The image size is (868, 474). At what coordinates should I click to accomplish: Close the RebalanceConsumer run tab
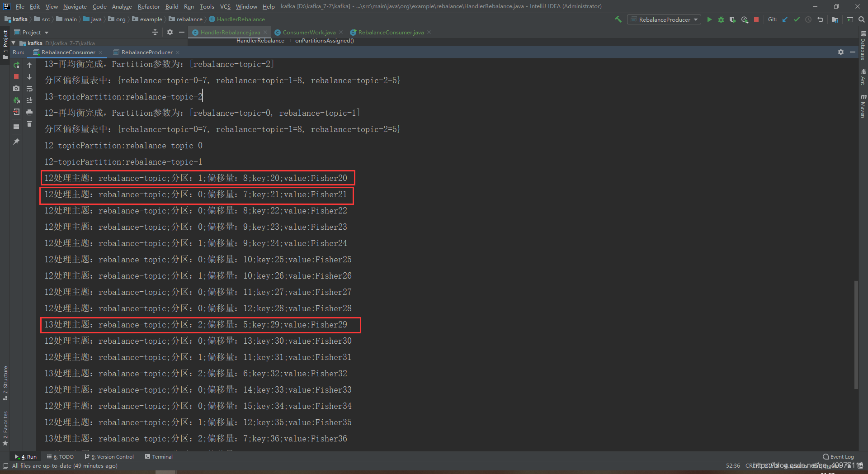coord(100,52)
